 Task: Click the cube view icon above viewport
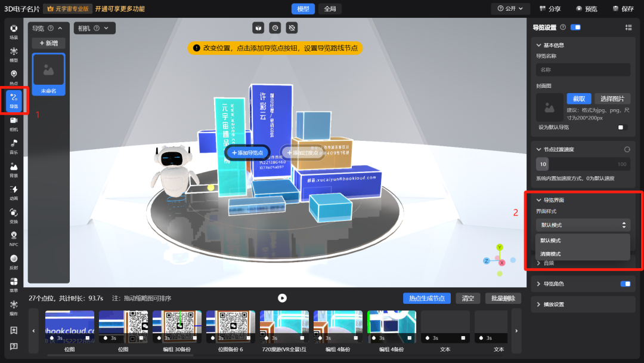click(x=258, y=28)
